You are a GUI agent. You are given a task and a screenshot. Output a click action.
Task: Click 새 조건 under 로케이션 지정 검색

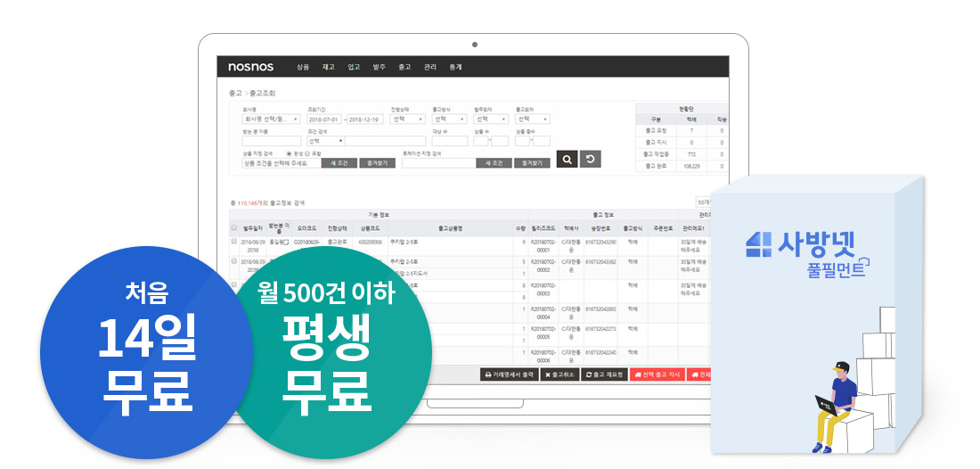click(x=494, y=162)
